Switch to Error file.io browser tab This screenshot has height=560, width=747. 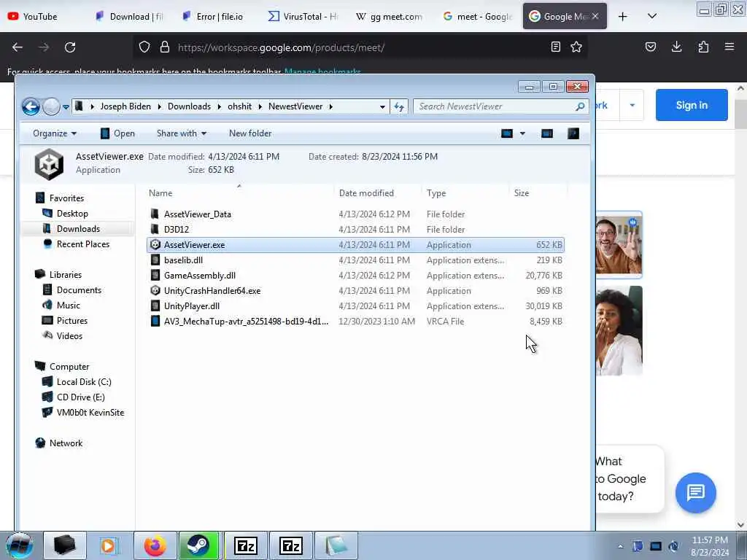click(x=217, y=17)
